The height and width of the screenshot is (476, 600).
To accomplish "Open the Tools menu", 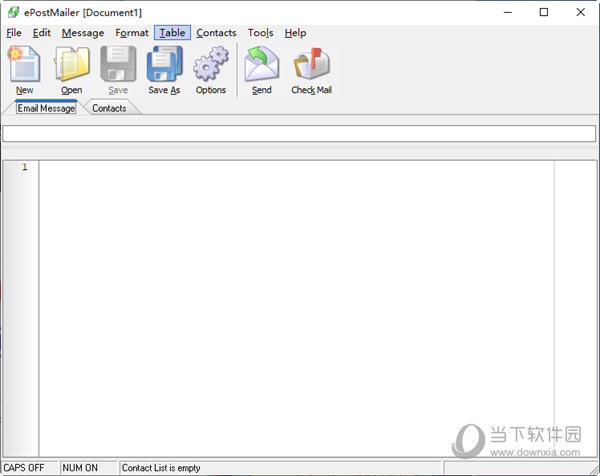I will pos(260,33).
